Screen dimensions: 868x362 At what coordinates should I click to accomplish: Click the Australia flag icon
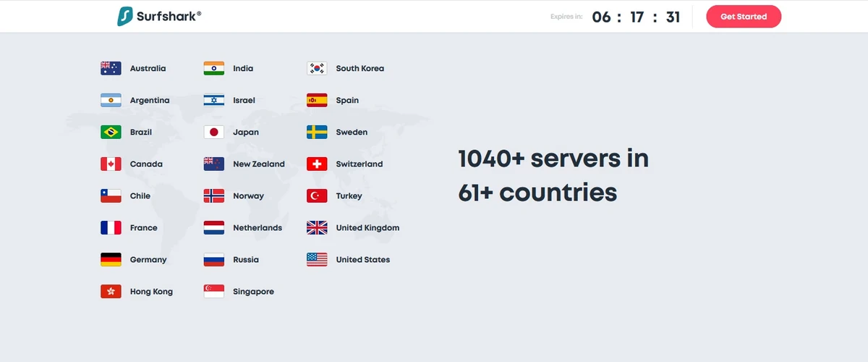[x=111, y=69]
